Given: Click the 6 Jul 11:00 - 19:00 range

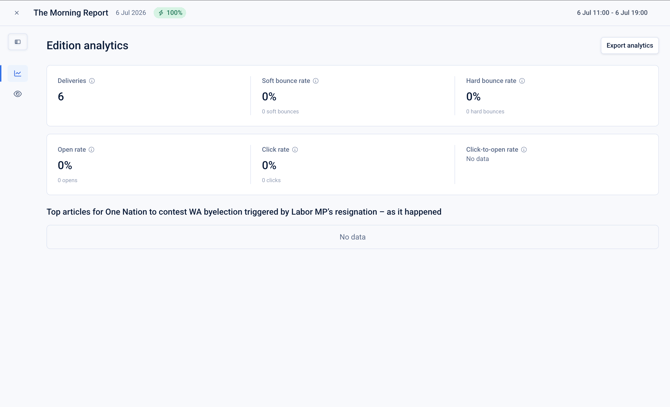Looking at the screenshot, I should click(612, 13).
